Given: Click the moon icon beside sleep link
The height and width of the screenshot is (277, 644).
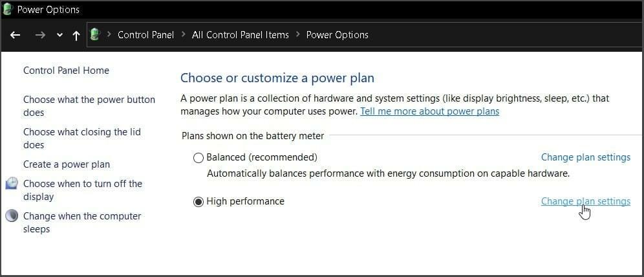Looking at the screenshot, I should pyautogui.click(x=12, y=216).
